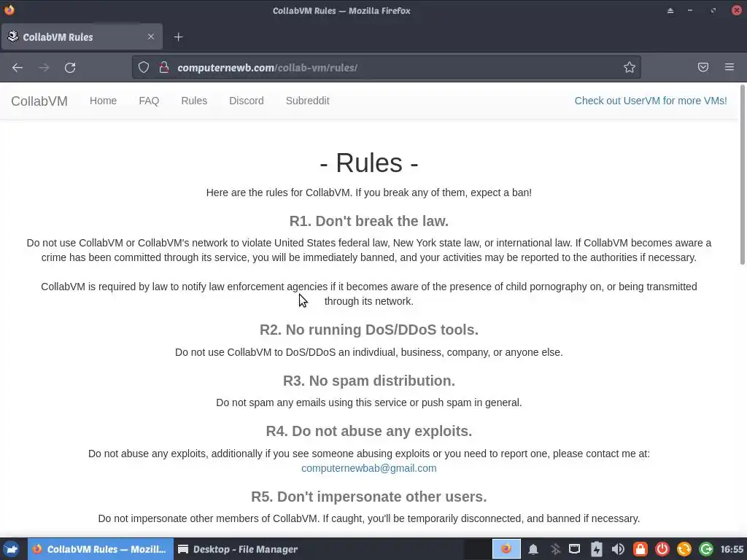Click the volume speaker icon

[618, 549]
